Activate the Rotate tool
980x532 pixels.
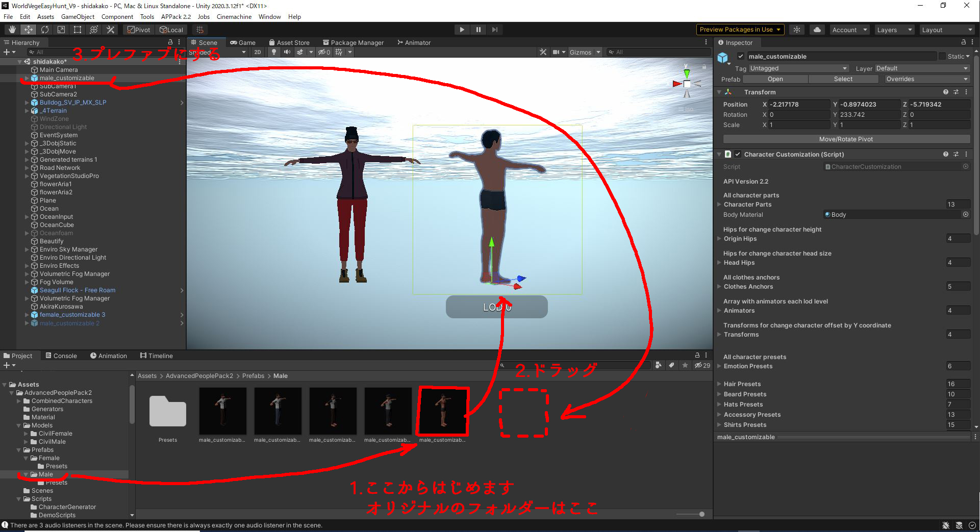click(44, 29)
